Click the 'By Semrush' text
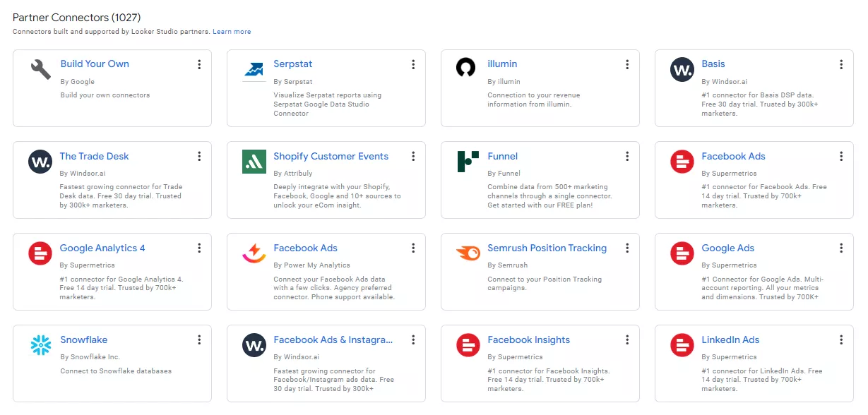The image size is (868, 415). [x=508, y=265]
